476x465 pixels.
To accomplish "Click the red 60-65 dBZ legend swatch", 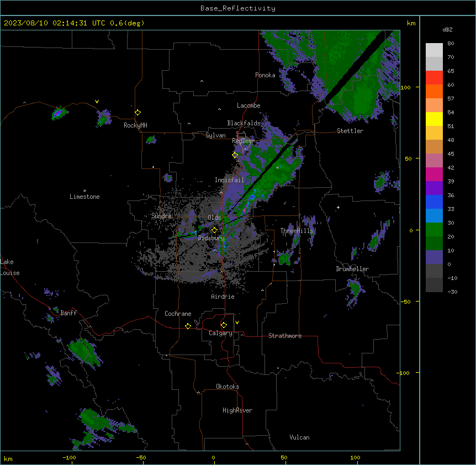I will click(x=434, y=78).
